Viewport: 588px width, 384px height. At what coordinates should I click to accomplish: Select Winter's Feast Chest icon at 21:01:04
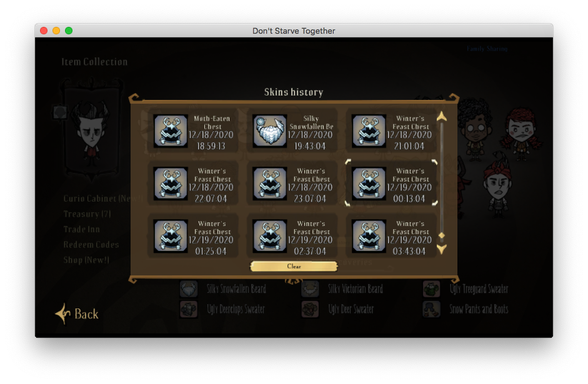click(369, 130)
